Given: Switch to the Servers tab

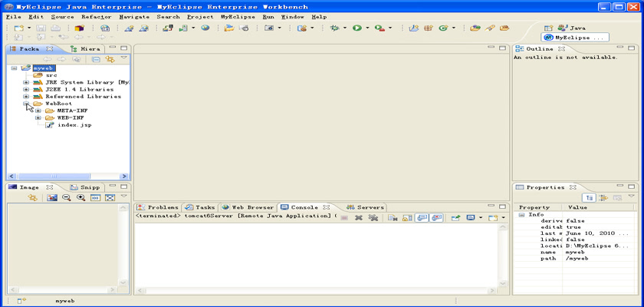Looking at the screenshot, I should (x=365, y=207).
